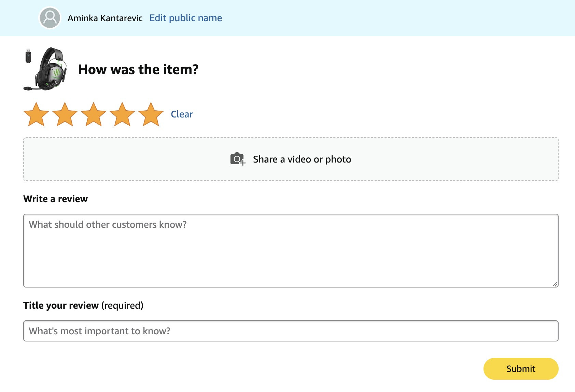Click the Submit button

tap(521, 369)
